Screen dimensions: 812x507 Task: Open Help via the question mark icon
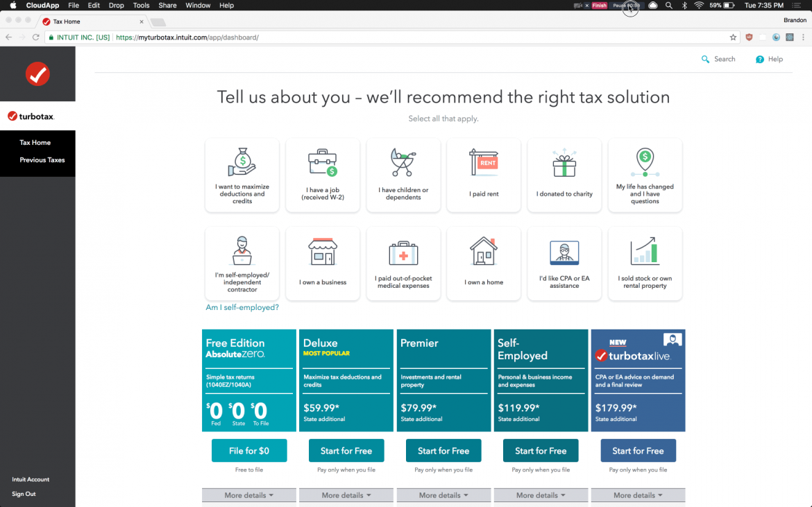(758, 59)
